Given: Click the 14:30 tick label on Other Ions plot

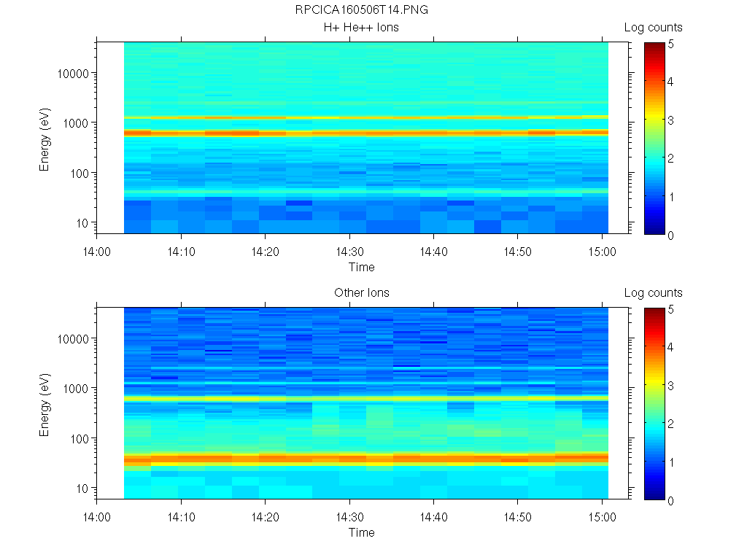Looking at the screenshot, I should pyautogui.click(x=349, y=517).
